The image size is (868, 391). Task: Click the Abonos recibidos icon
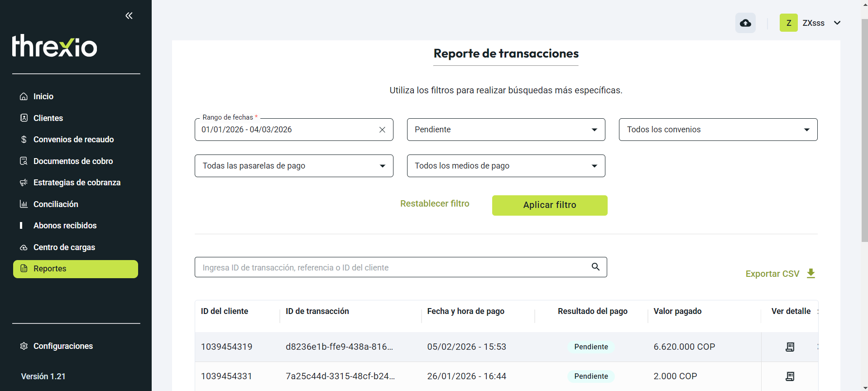pyautogui.click(x=21, y=226)
